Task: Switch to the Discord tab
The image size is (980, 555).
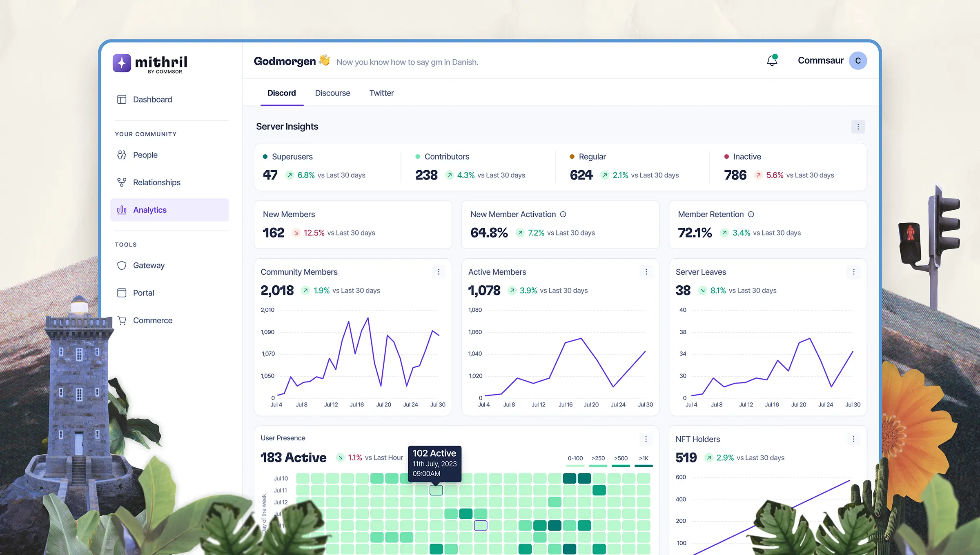Action: pyautogui.click(x=282, y=93)
